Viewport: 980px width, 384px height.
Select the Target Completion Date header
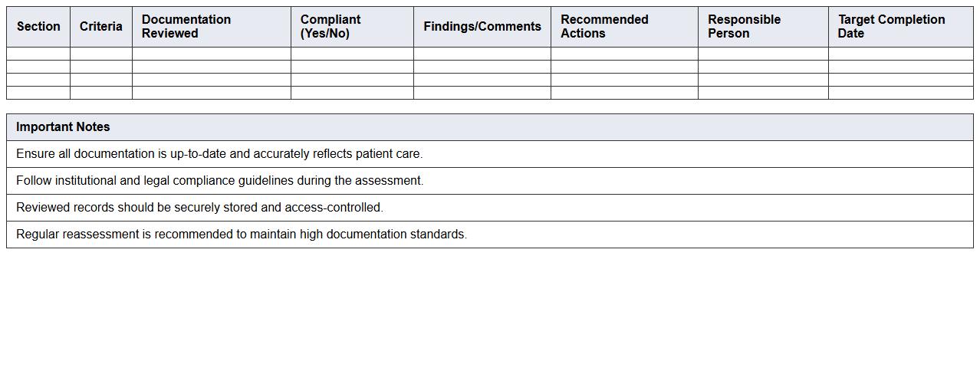coord(891,27)
